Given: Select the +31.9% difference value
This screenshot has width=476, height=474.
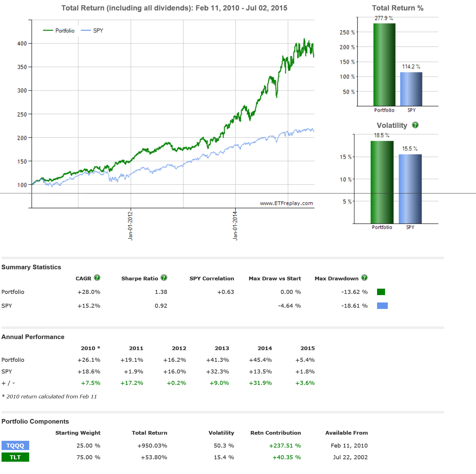Looking at the screenshot, I should pyautogui.click(x=260, y=383).
